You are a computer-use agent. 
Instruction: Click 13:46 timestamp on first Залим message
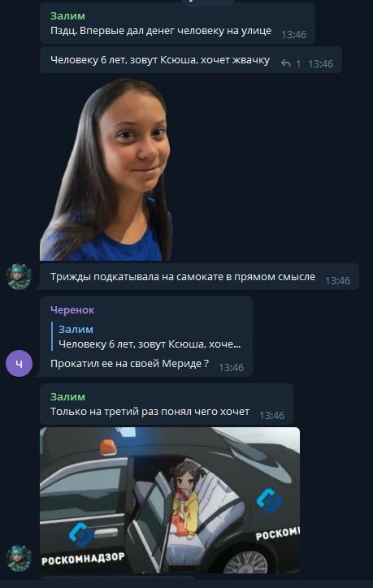pyautogui.click(x=294, y=34)
